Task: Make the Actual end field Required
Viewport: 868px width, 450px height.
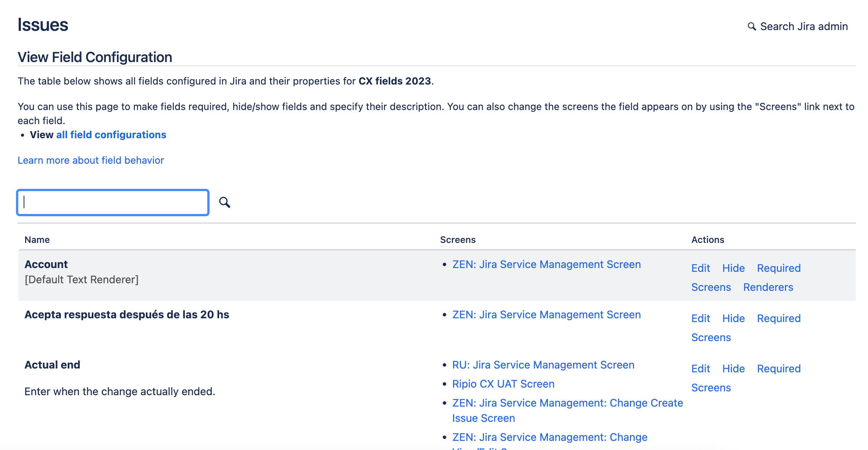Action: click(779, 369)
